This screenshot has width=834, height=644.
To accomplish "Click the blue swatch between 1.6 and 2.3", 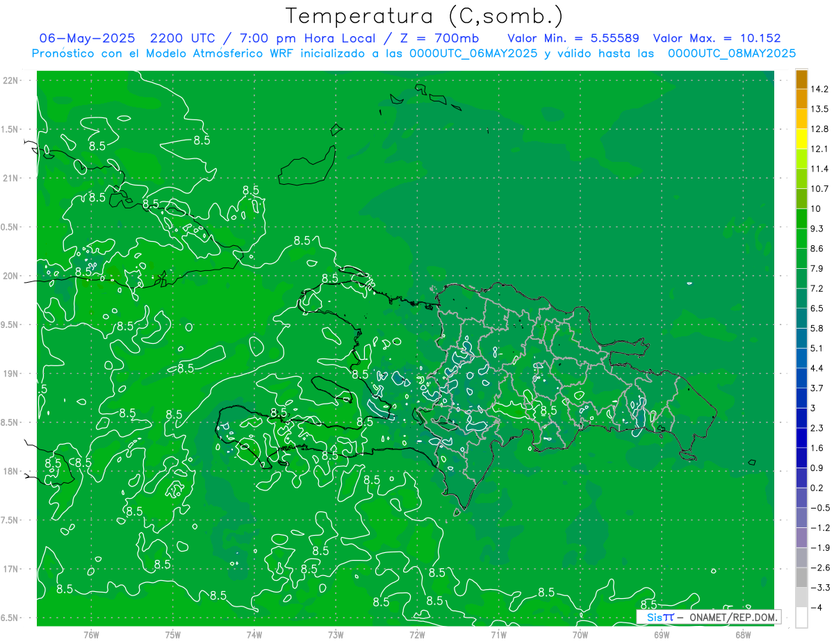I will coord(801,438).
